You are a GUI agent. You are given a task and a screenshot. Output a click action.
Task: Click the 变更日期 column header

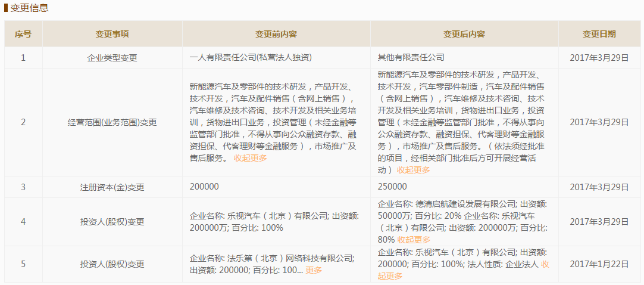click(599, 34)
